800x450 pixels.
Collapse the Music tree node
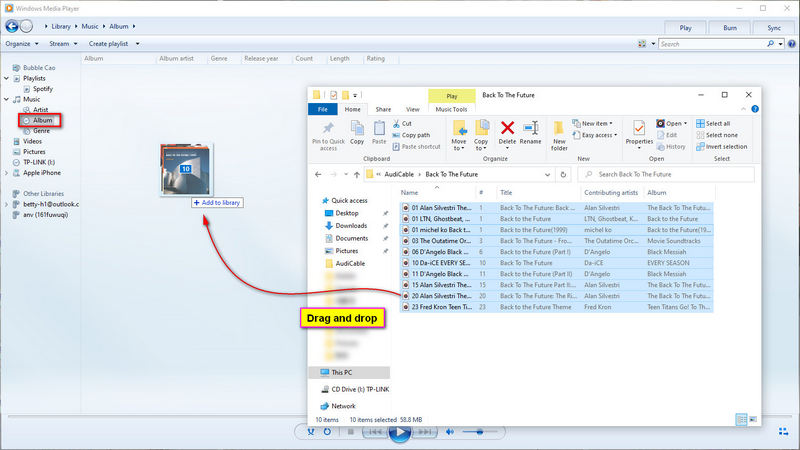(x=7, y=99)
